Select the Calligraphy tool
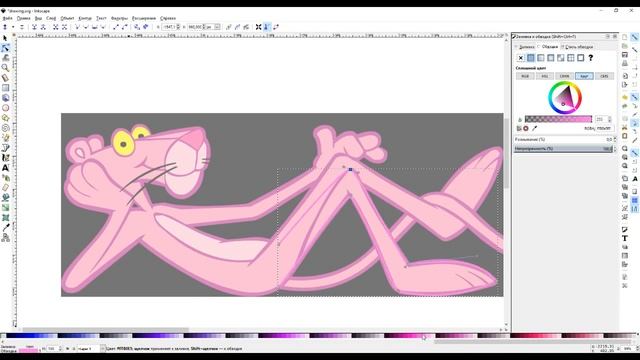This screenshot has height=360, width=640. coord(5,158)
